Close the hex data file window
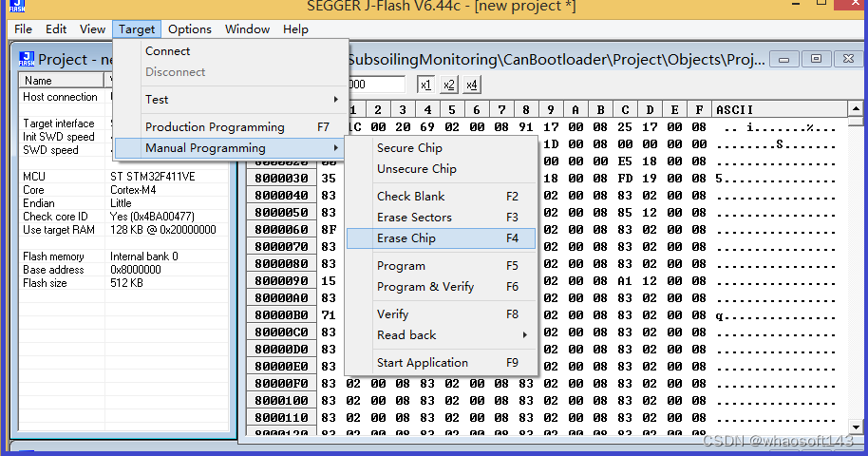Image resolution: width=868 pixels, height=456 pixels. tap(848, 59)
